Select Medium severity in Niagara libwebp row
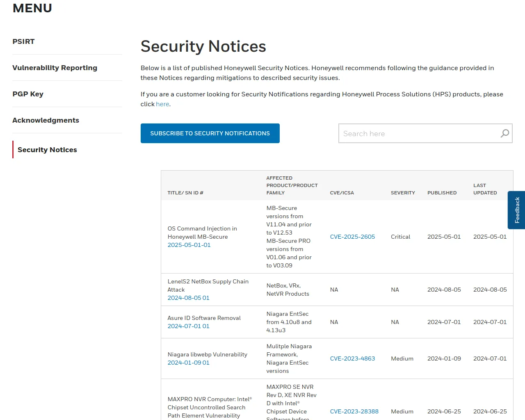Screen dimensions: 525x420 402,358
